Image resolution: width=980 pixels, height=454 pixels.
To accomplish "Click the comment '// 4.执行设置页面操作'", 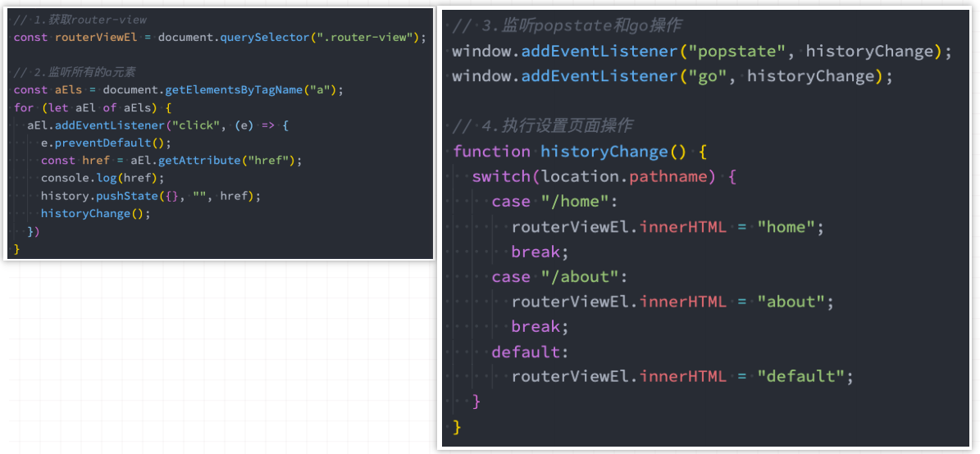I will click(543, 127).
